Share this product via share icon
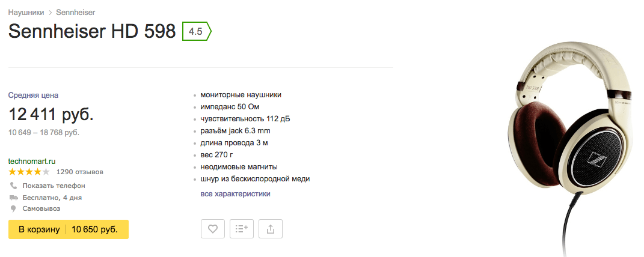 pyautogui.click(x=270, y=229)
